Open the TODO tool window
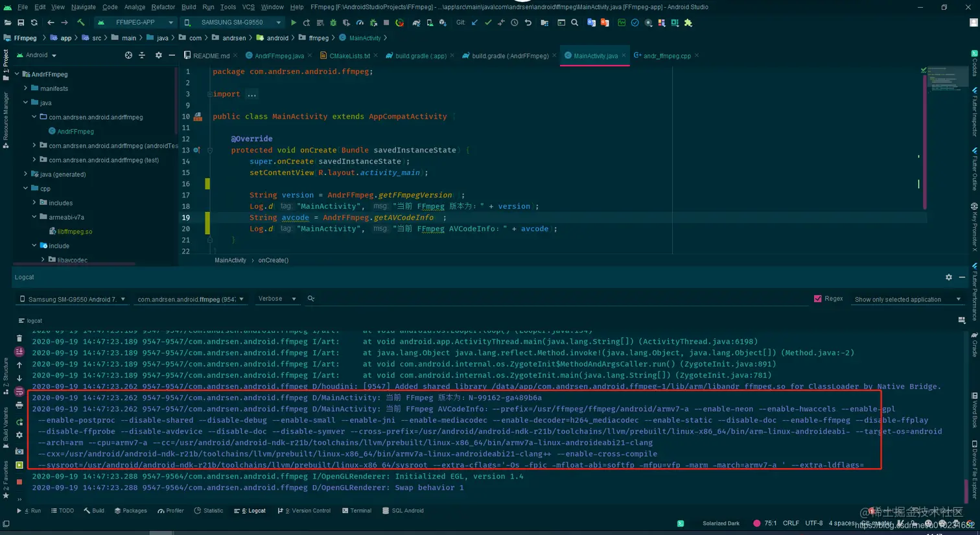 coord(62,511)
